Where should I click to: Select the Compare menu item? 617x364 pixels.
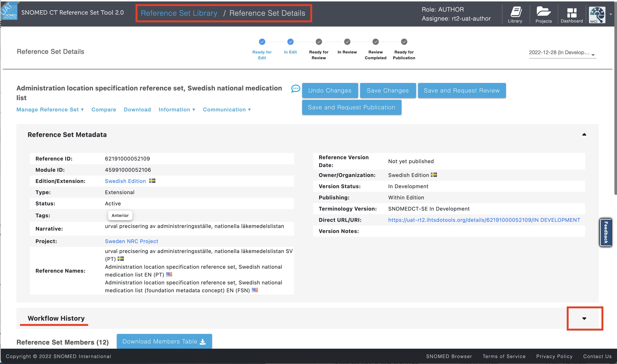click(x=104, y=109)
